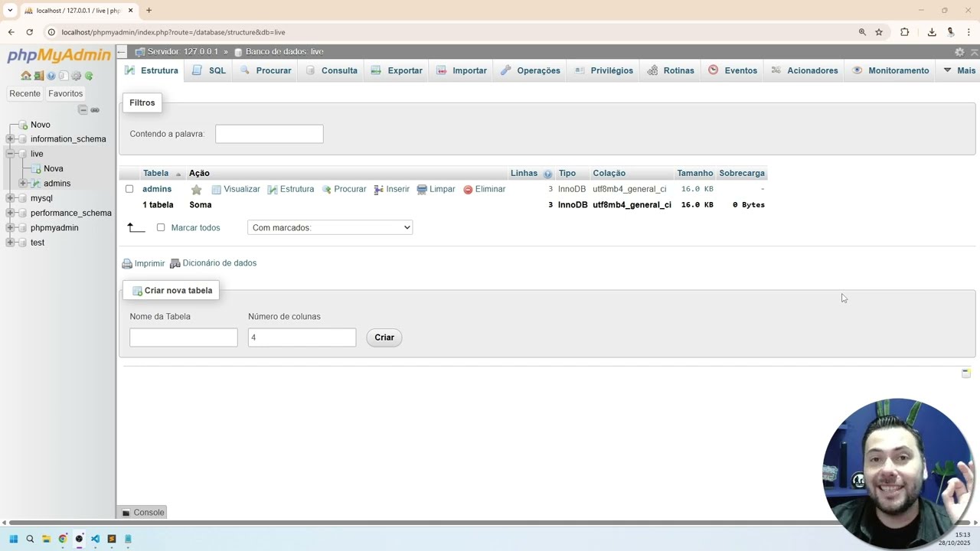
Task: Click the phpMyAdmin home icon
Action: point(26,76)
